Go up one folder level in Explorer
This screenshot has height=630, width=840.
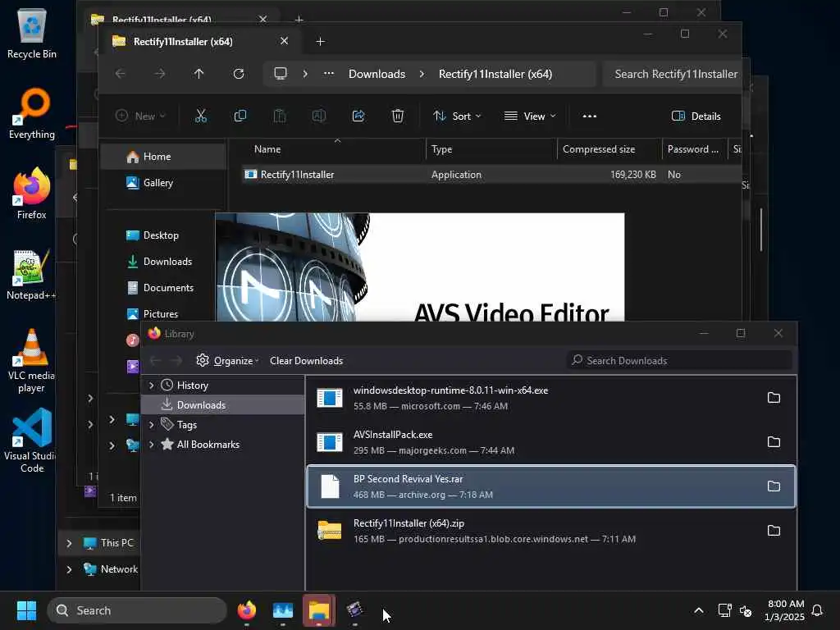pos(199,74)
